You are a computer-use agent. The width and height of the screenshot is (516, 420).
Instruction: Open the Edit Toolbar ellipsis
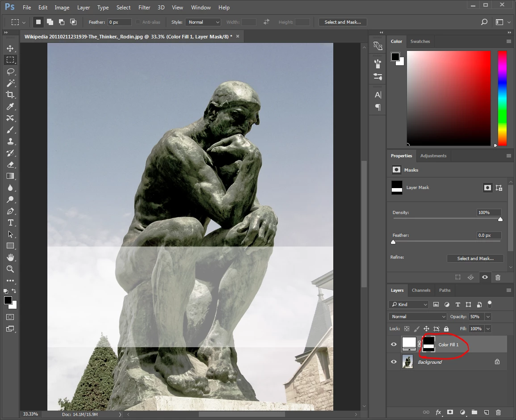pyautogui.click(x=10, y=281)
